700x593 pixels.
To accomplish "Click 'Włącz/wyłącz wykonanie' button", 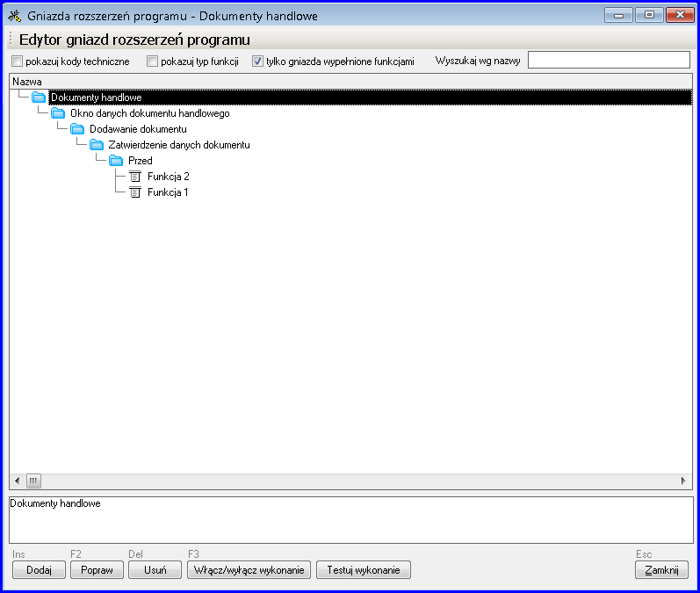I will click(249, 570).
